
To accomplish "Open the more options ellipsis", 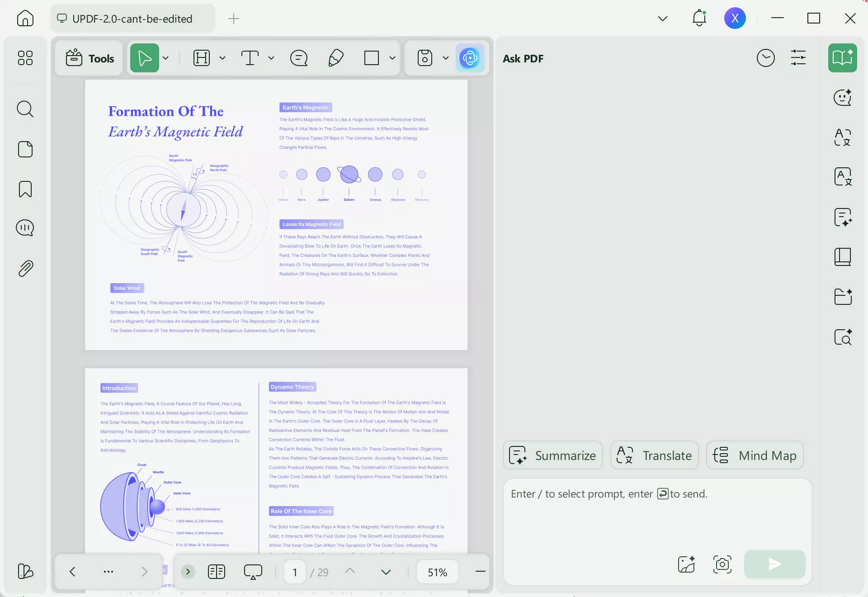I will [108, 572].
